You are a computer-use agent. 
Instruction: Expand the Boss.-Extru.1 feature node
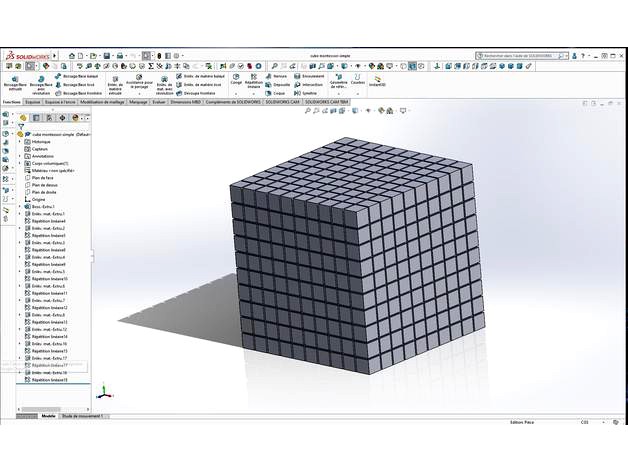20,207
